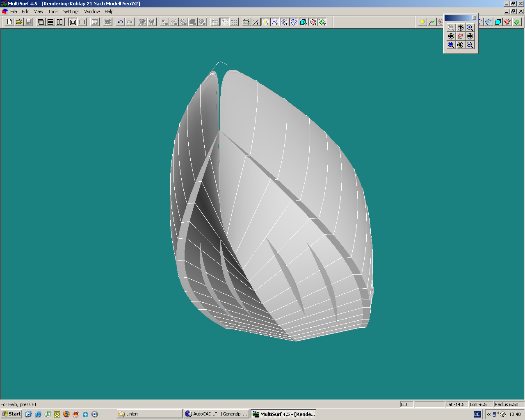525x420 pixels.
Task: Switch to AutoCAD LT taskbar button
Action: point(217,414)
